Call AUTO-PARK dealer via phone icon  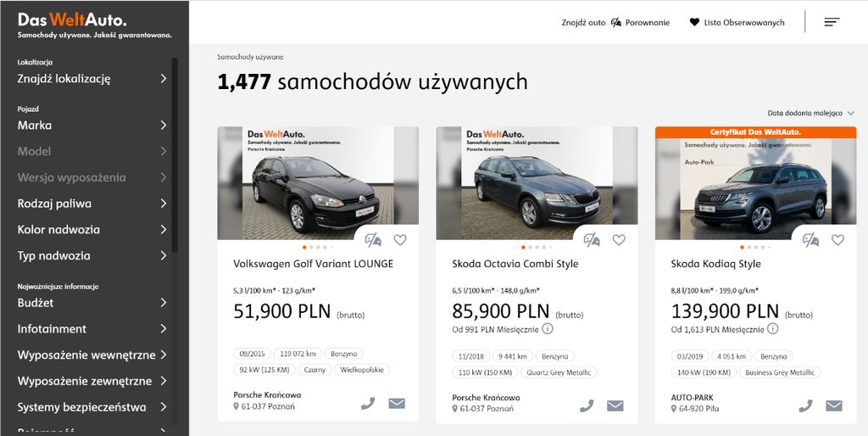(x=805, y=405)
